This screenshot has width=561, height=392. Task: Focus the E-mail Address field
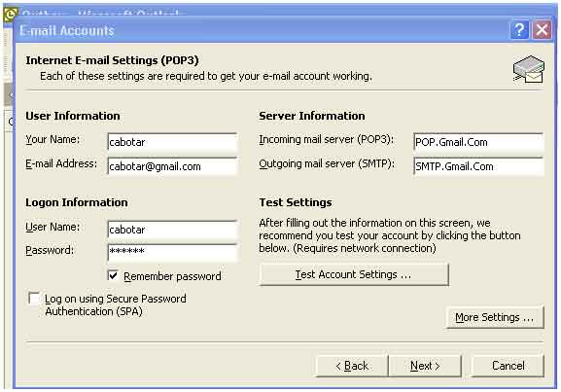(172, 166)
